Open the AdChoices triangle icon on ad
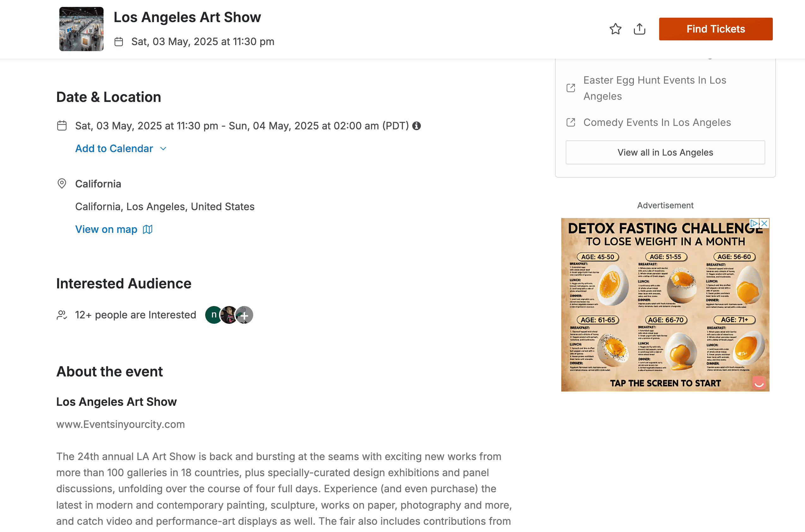Image resolution: width=805 pixels, height=532 pixels. point(754,223)
